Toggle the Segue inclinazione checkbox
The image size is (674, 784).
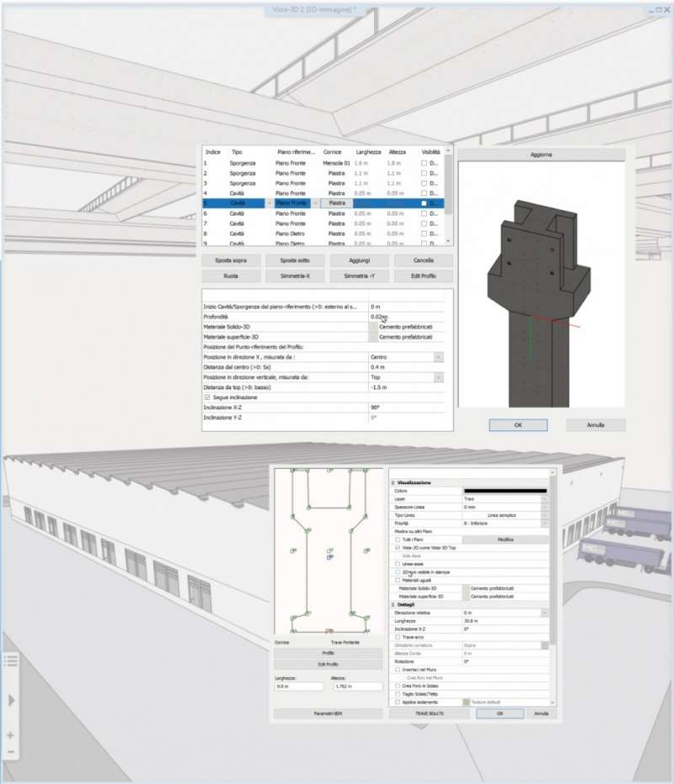coord(206,397)
